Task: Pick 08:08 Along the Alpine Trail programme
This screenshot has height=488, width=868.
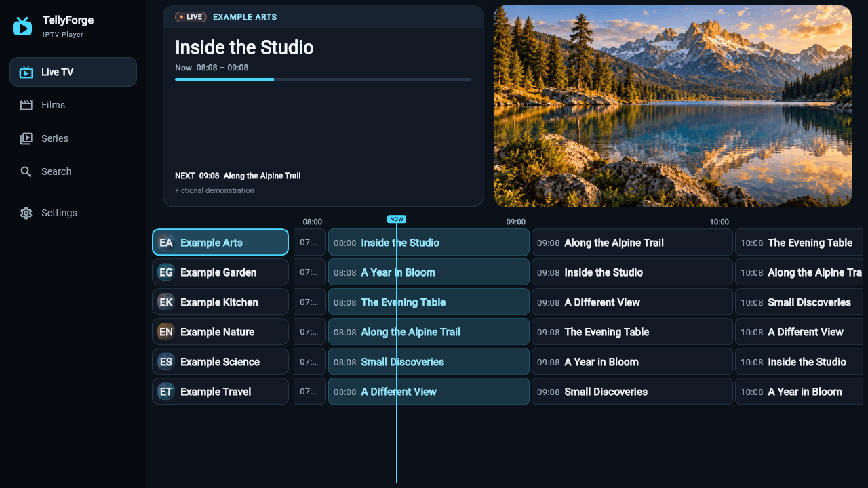Action: pyautogui.click(x=429, y=332)
